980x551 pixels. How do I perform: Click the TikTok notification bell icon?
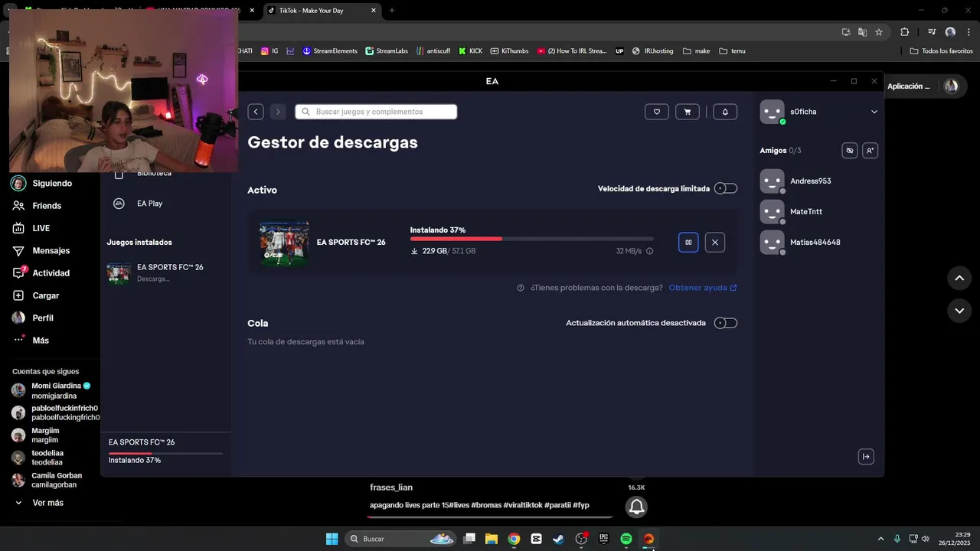coord(636,507)
